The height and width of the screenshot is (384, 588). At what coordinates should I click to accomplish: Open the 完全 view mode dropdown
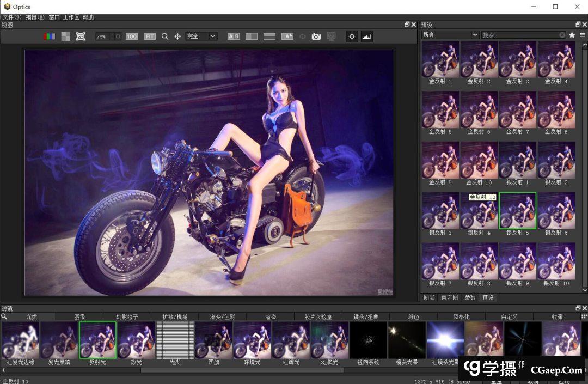pyautogui.click(x=201, y=36)
